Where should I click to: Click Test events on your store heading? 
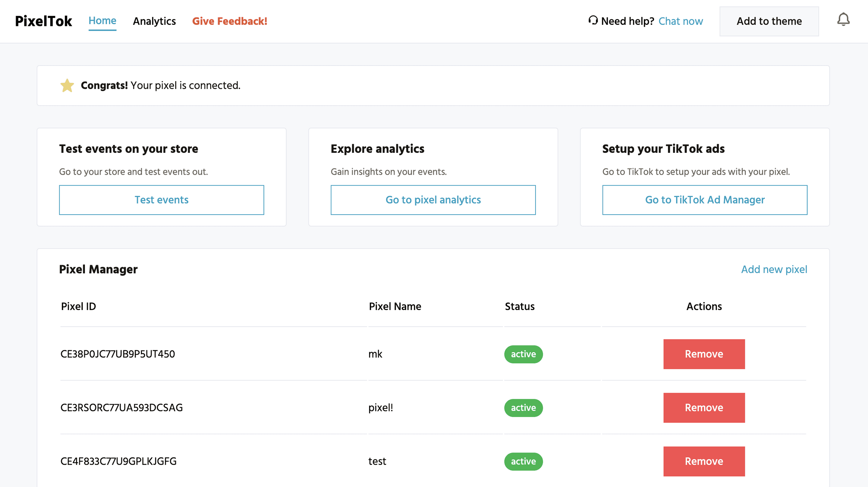click(x=129, y=149)
